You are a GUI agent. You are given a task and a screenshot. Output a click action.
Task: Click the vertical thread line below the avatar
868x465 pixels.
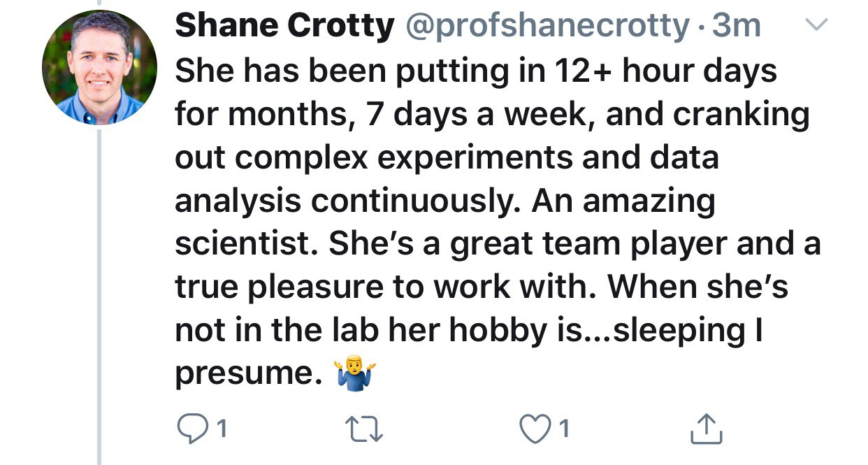(100, 294)
